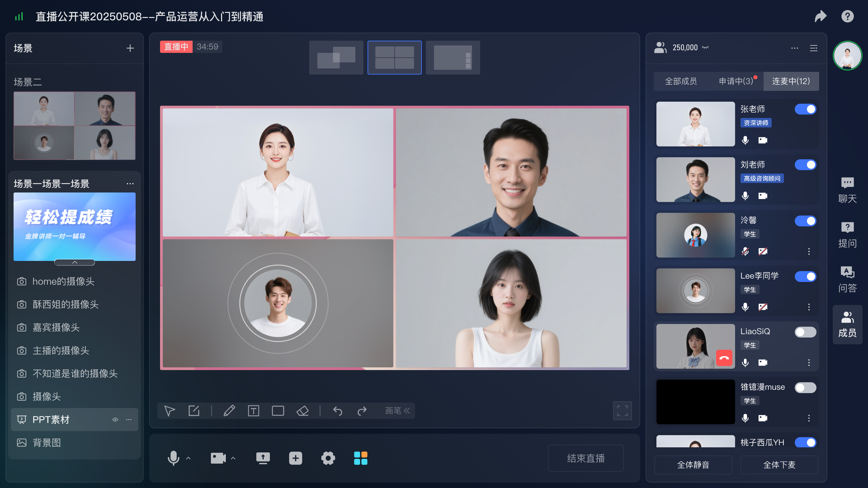Undo the last annotation
The width and height of the screenshot is (868, 488).
[338, 411]
